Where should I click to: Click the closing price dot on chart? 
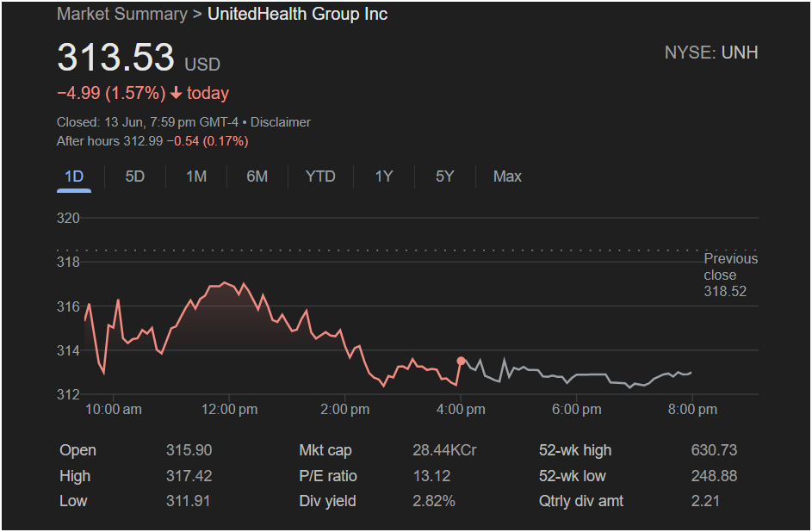[461, 361]
